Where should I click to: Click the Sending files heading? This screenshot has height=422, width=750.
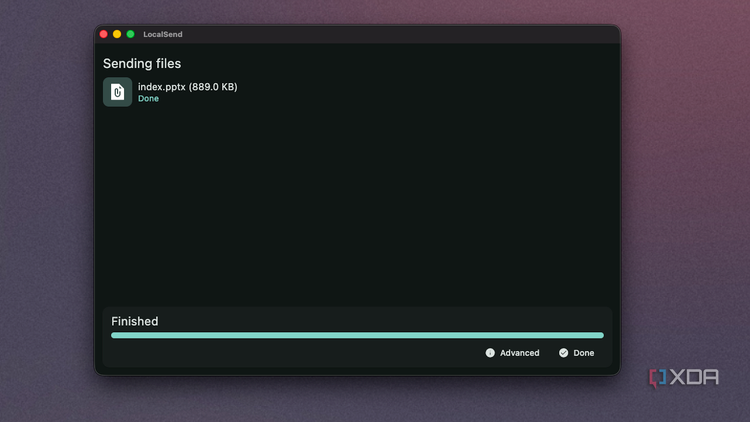(x=142, y=64)
